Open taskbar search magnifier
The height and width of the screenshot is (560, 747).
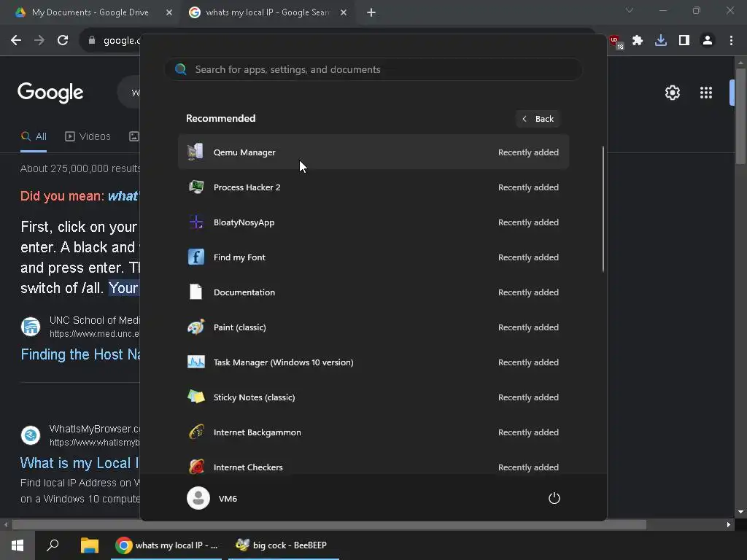[x=53, y=545]
